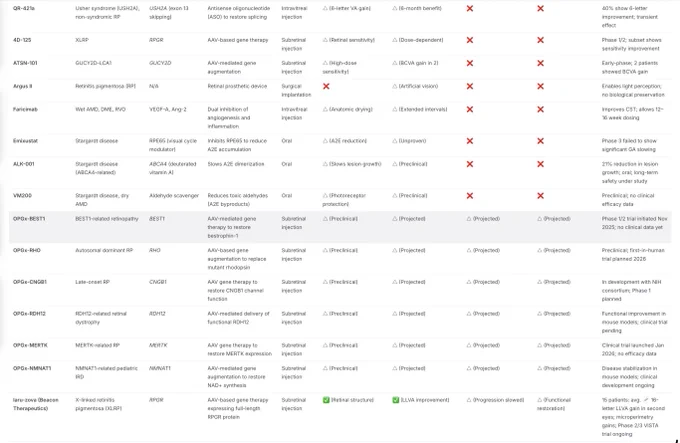Select the 'OPGx-MERTK' therapy name

click(30, 345)
